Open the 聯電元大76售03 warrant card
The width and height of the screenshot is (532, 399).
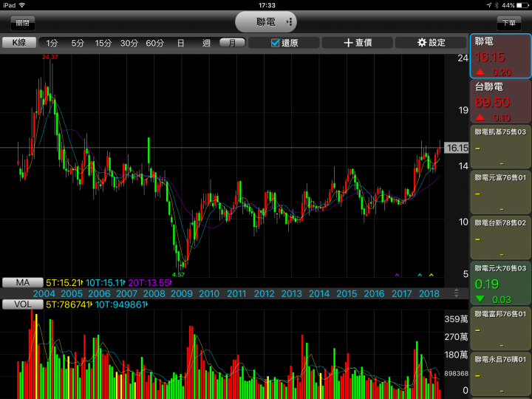coord(500,283)
